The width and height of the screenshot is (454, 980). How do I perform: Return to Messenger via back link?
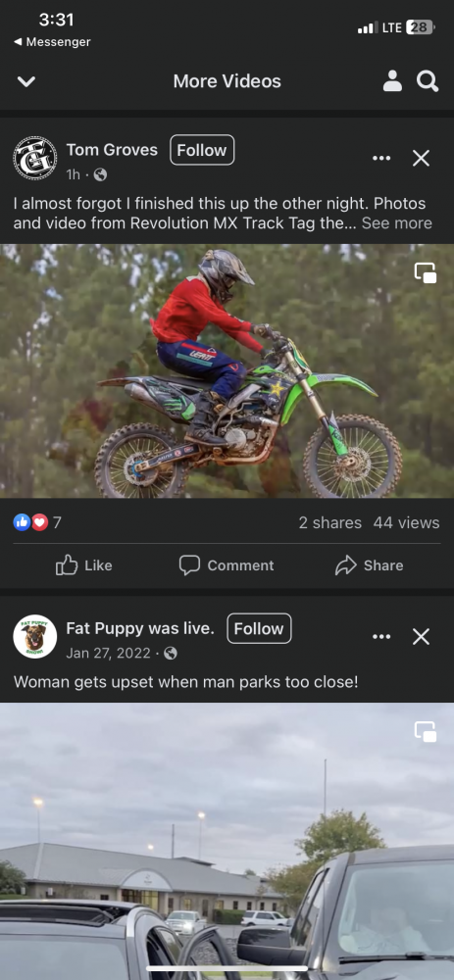[x=52, y=42]
